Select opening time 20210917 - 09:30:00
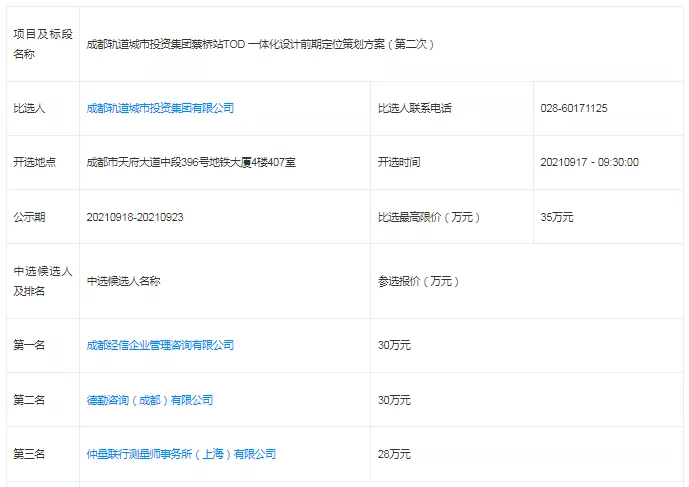The image size is (689, 487). click(590, 162)
